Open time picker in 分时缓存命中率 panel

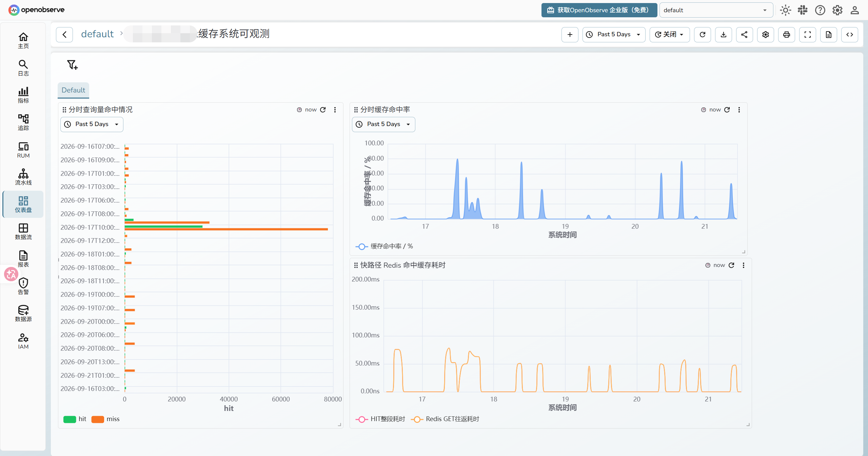(383, 124)
